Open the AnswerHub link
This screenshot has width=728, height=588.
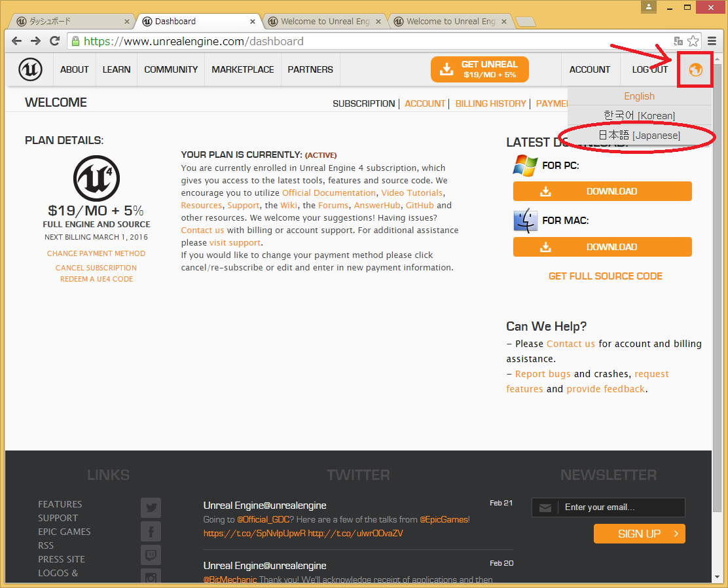[377, 206]
